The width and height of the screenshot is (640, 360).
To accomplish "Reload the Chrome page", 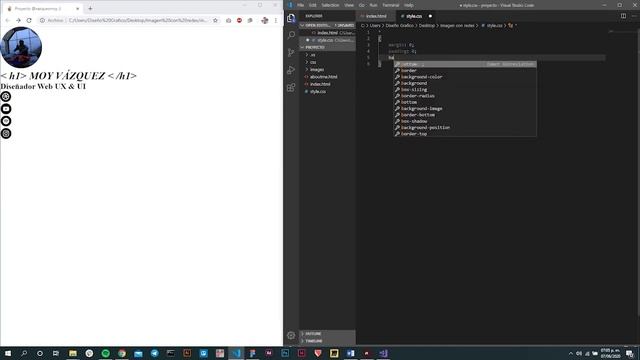I will pyautogui.click(x=29, y=20).
